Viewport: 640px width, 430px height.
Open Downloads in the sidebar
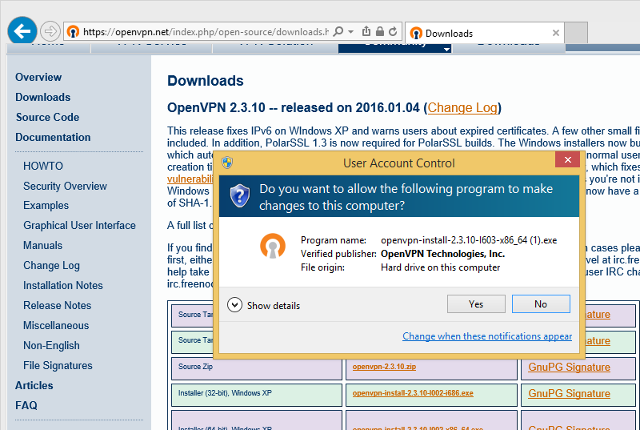43,97
